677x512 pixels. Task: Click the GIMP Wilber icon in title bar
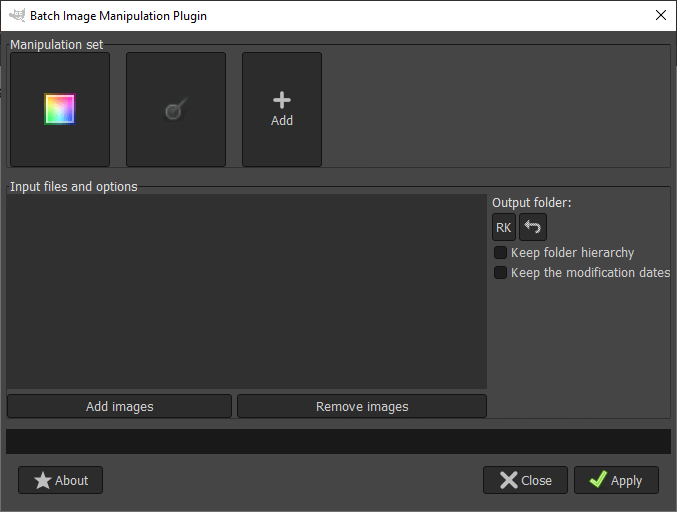[x=16, y=16]
